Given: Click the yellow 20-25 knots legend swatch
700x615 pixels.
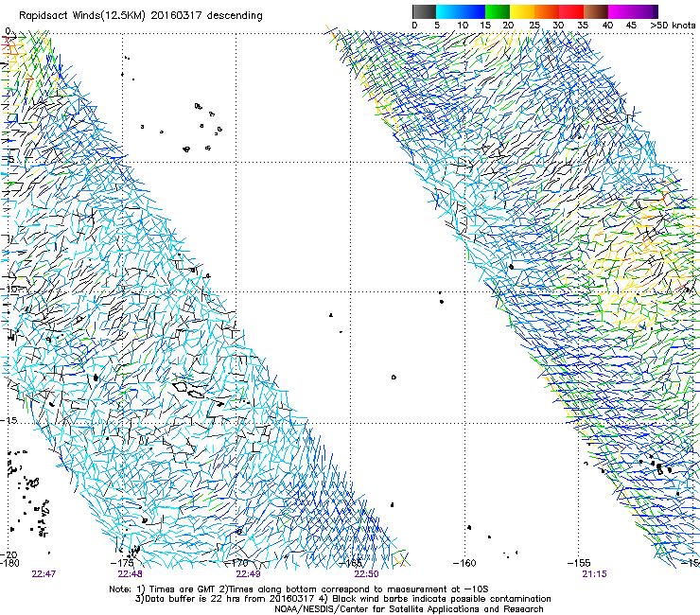Looking at the screenshot, I should pyautogui.click(x=522, y=11).
